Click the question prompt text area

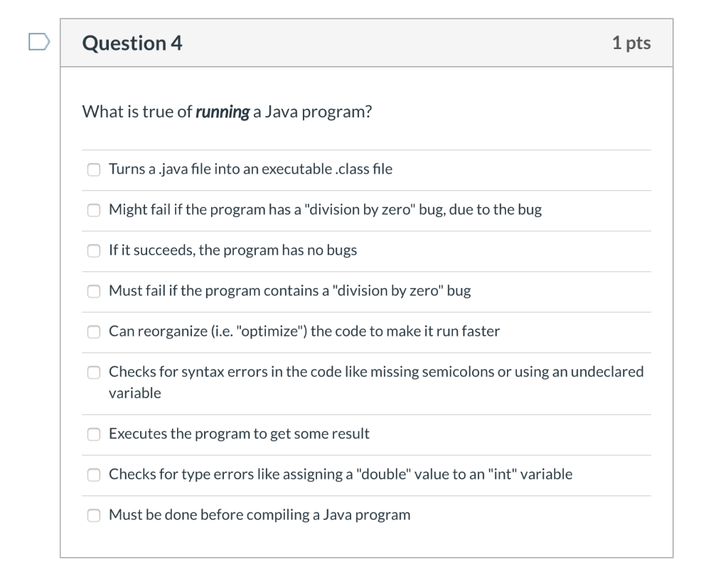click(227, 111)
